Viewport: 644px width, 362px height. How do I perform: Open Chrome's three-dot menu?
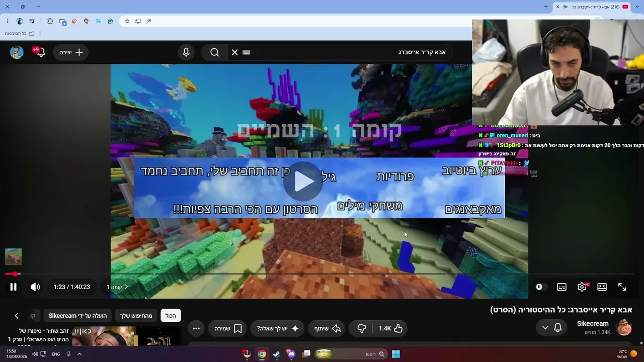pos(8,21)
